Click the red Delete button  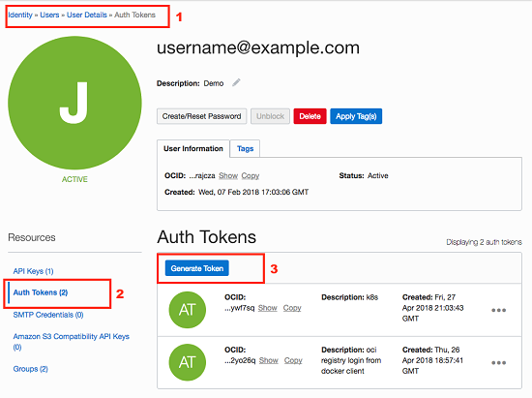pos(310,116)
